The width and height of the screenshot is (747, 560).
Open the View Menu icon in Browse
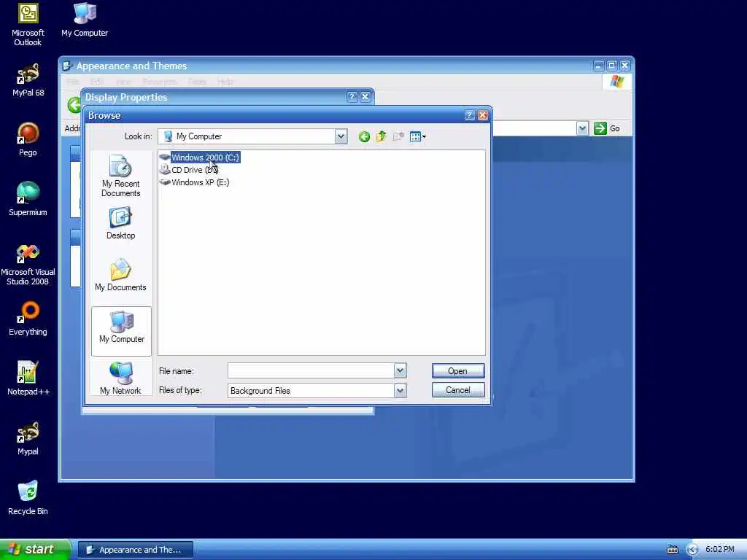pyautogui.click(x=418, y=137)
